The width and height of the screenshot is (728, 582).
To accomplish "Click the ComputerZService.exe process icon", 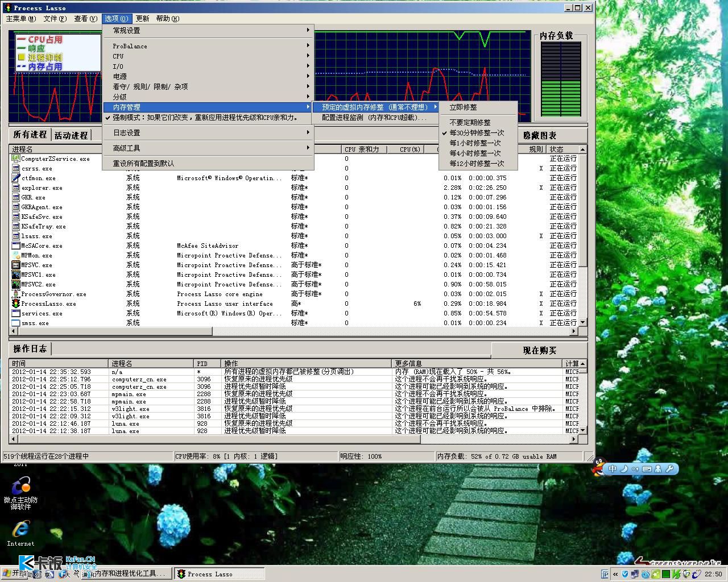I will (16, 159).
